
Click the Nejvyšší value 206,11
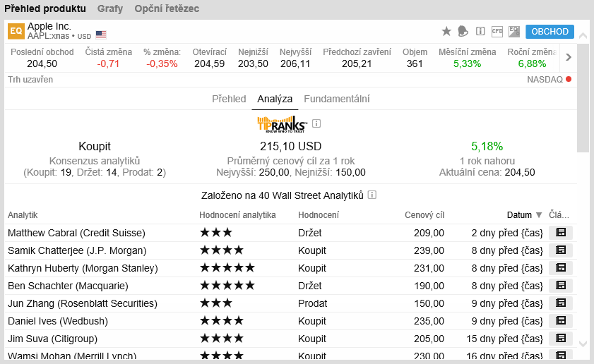point(295,63)
